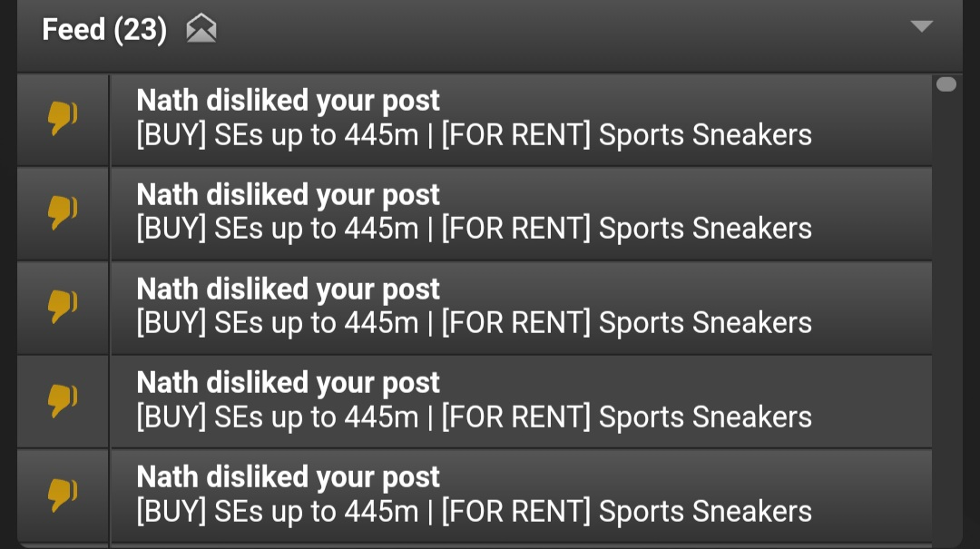Viewport: 980px width, 549px height.
Task: Click the thumbs-down icon in the second notification
Action: (x=63, y=212)
